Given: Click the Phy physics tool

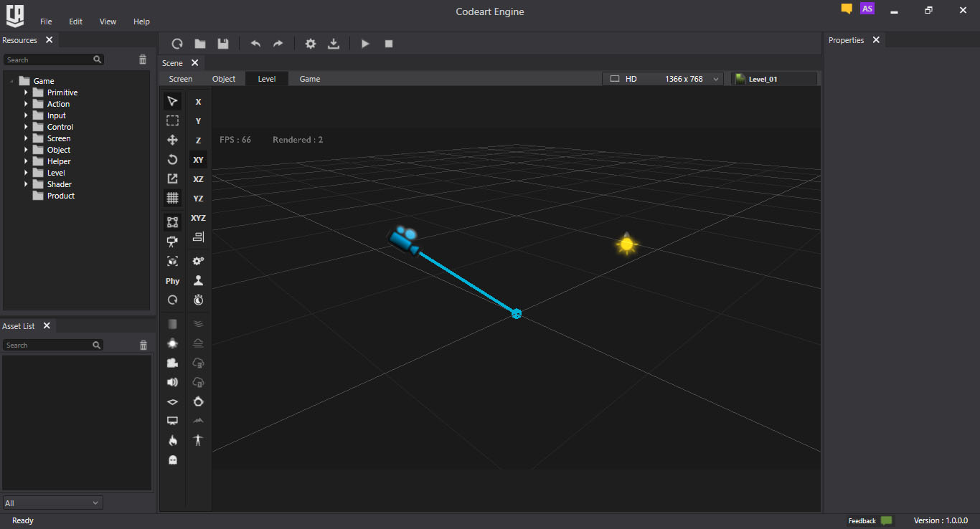Looking at the screenshot, I should [172, 281].
